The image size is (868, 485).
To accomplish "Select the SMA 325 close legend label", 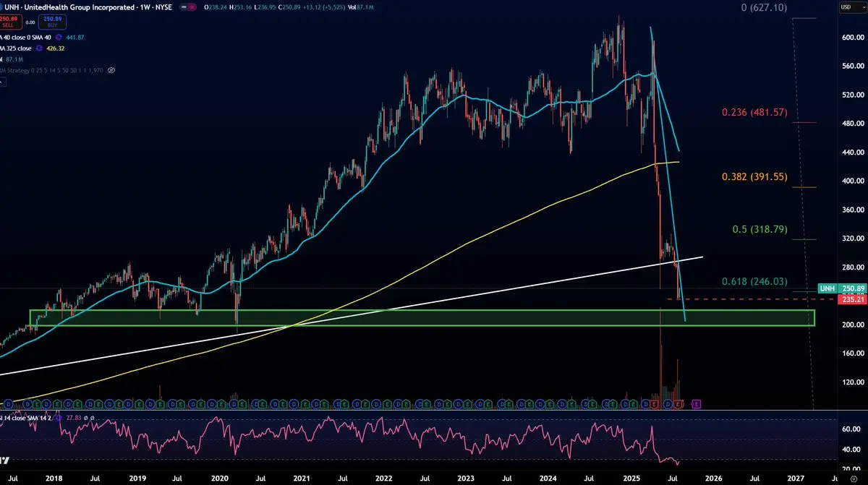I will click(x=16, y=48).
